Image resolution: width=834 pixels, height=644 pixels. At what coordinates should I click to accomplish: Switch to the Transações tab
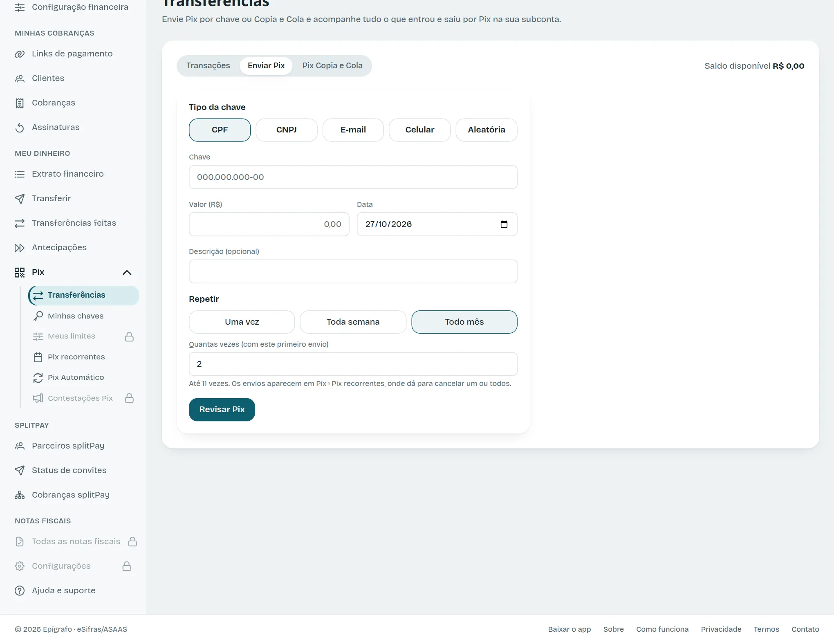point(208,66)
